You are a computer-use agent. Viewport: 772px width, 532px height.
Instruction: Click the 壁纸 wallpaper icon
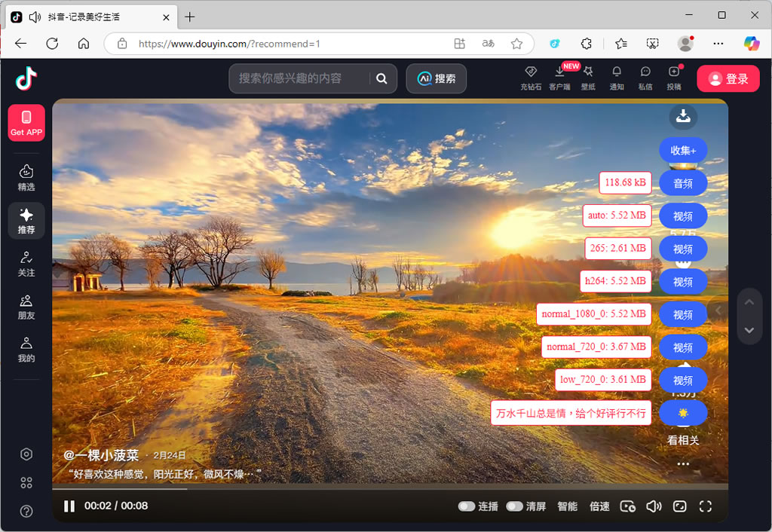click(588, 72)
